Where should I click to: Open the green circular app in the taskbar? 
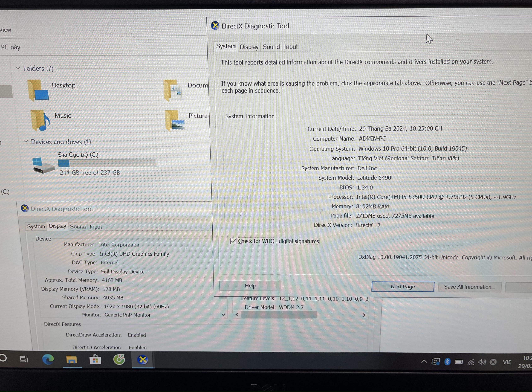point(119,360)
